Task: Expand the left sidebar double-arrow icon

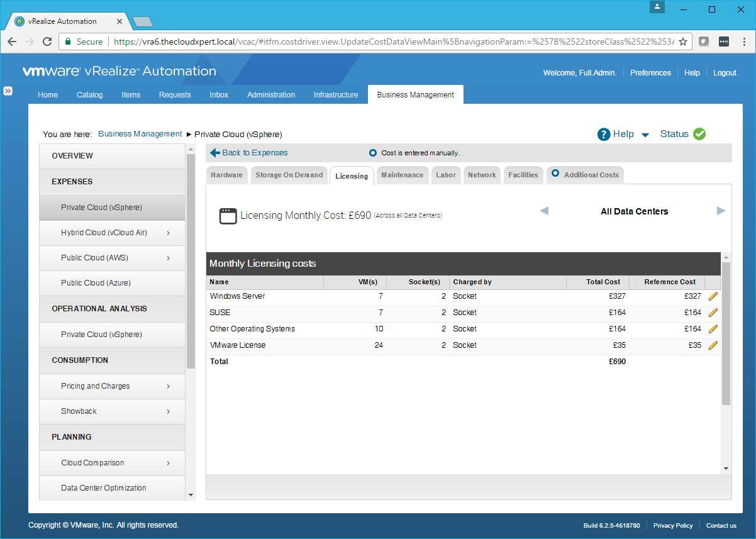Action: pyautogui.click(x=8, y=91)
